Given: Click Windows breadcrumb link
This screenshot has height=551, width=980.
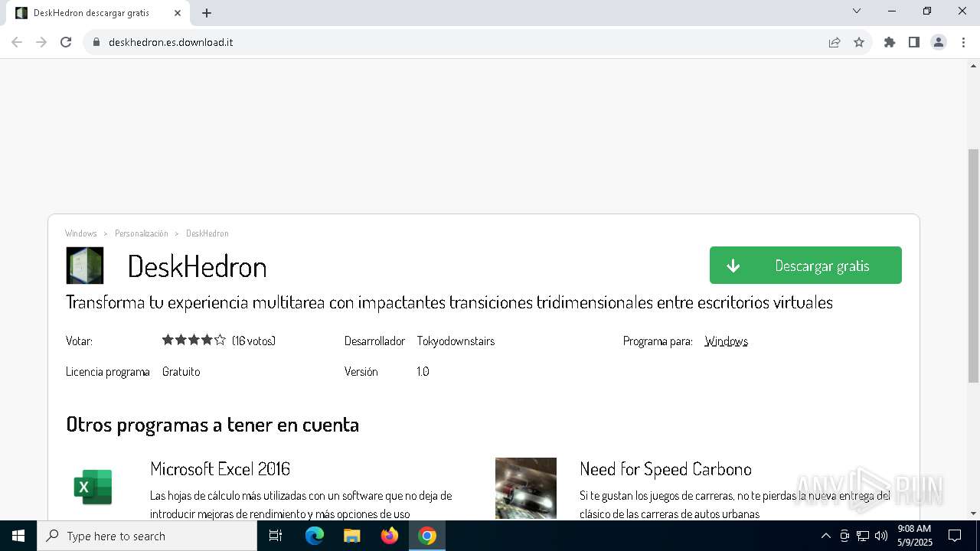Looking at the screenshot, I should (81, 233).
